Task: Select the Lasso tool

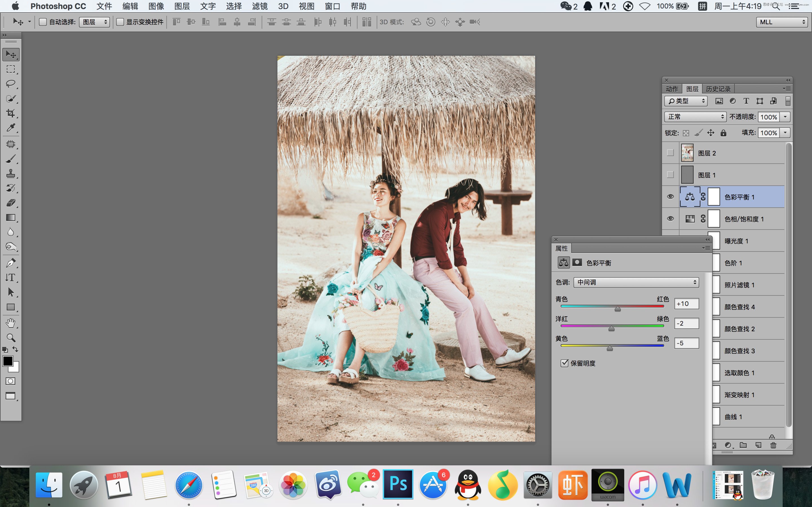Action: [11, 84]
